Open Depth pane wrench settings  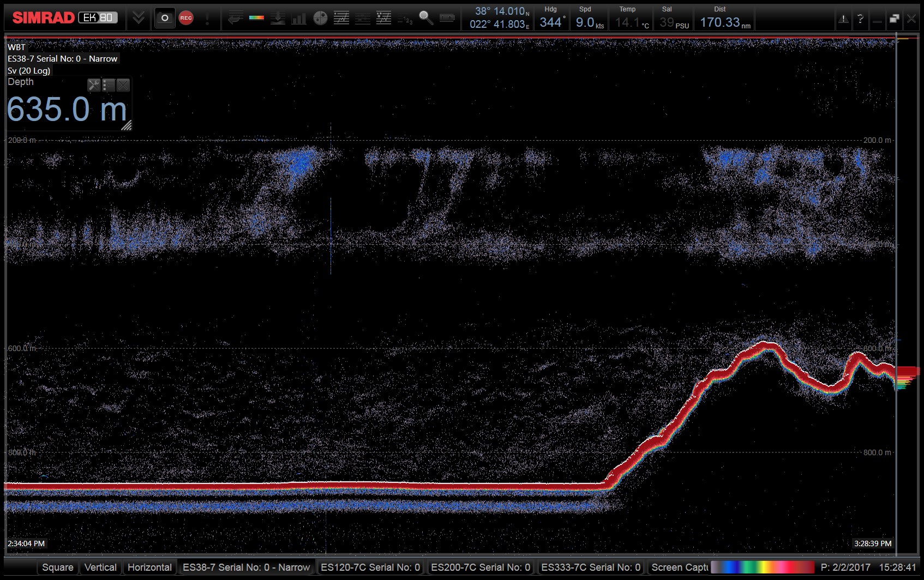click(94, 85)
